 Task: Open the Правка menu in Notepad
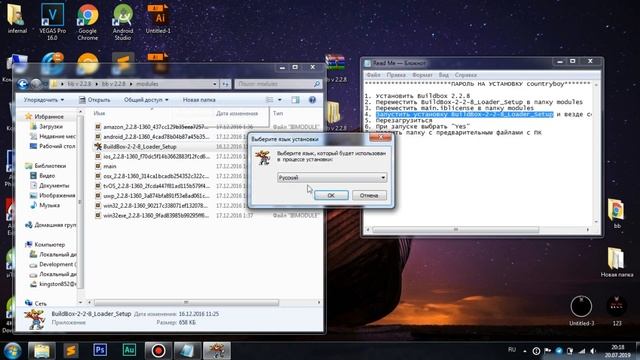[x=396, y=75]
